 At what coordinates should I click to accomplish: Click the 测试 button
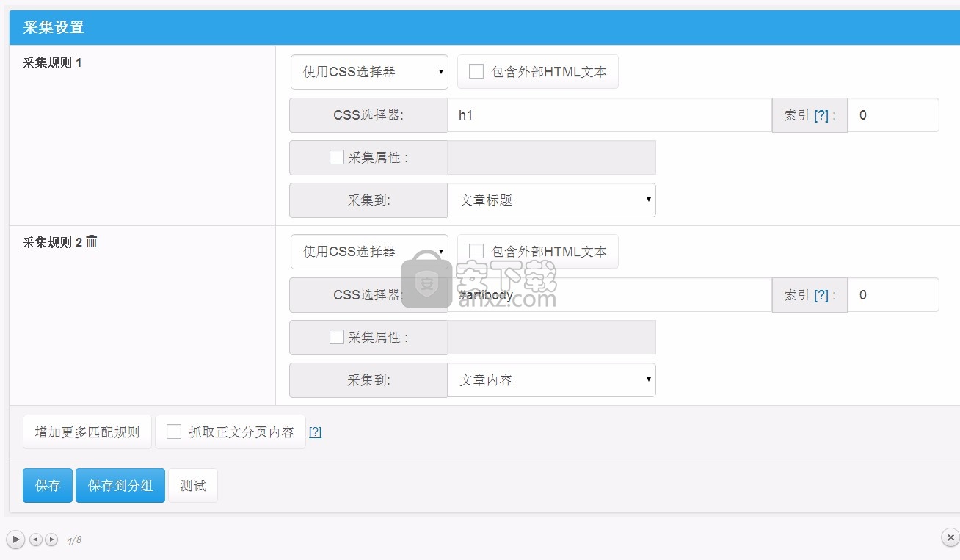[193, 485]
